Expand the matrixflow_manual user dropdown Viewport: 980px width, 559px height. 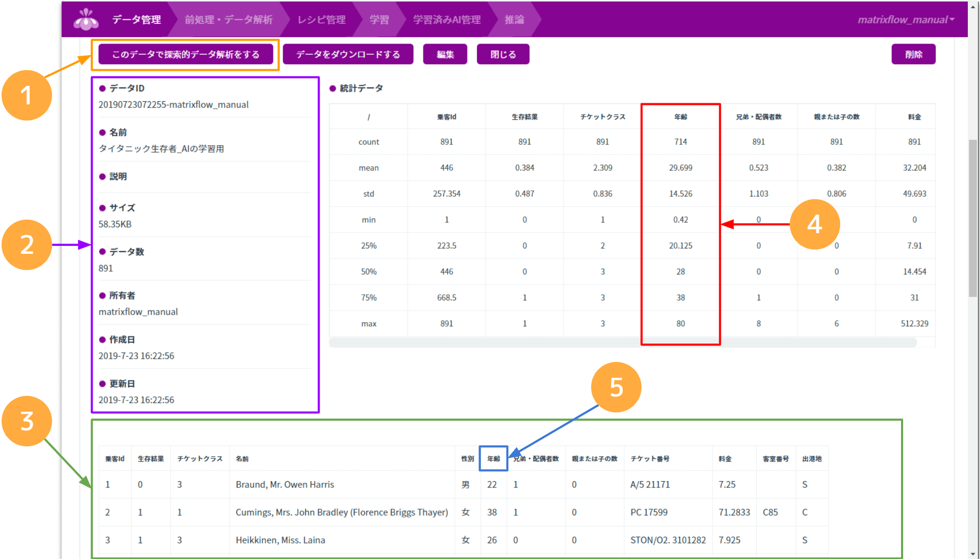coord(906,20)
